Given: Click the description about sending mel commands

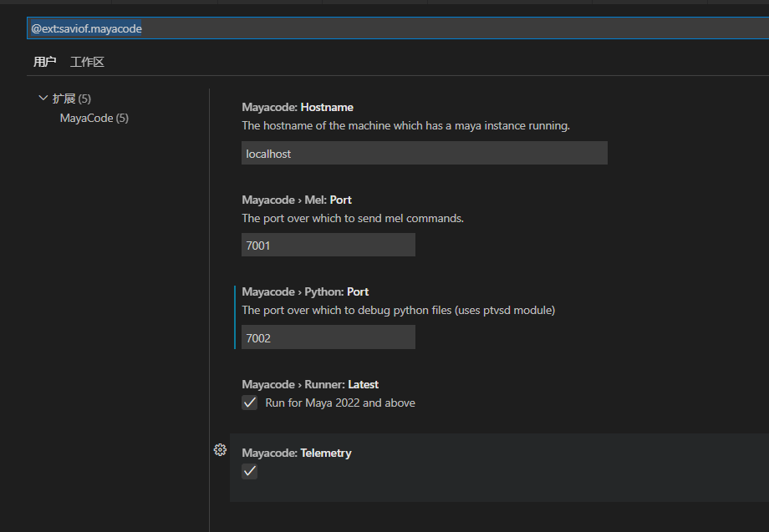Looking at the screenshot, I should click(x=353, y=219).
